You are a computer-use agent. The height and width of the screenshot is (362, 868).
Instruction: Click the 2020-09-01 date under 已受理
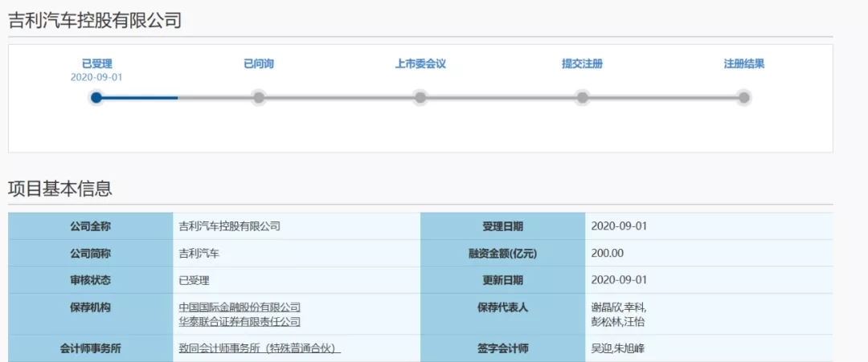coord(96,77)
